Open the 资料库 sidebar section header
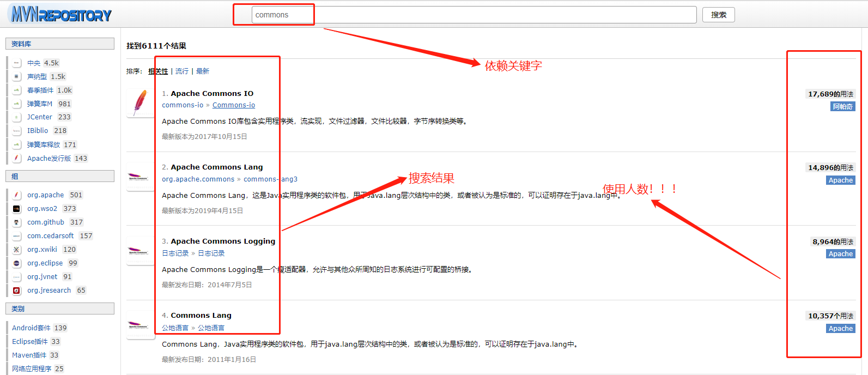Viewport: 868px width, 375px height. pyautogui.click(x=60, y=44)
